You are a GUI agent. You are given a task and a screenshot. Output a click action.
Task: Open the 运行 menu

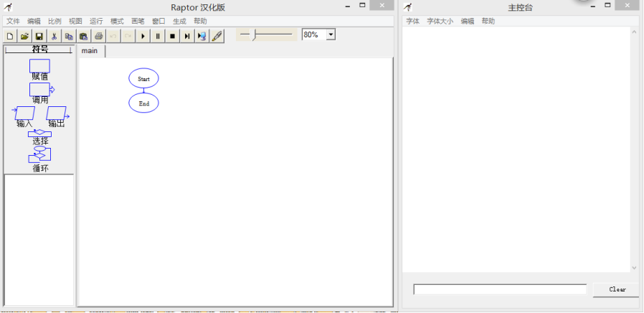pos(96,21)
